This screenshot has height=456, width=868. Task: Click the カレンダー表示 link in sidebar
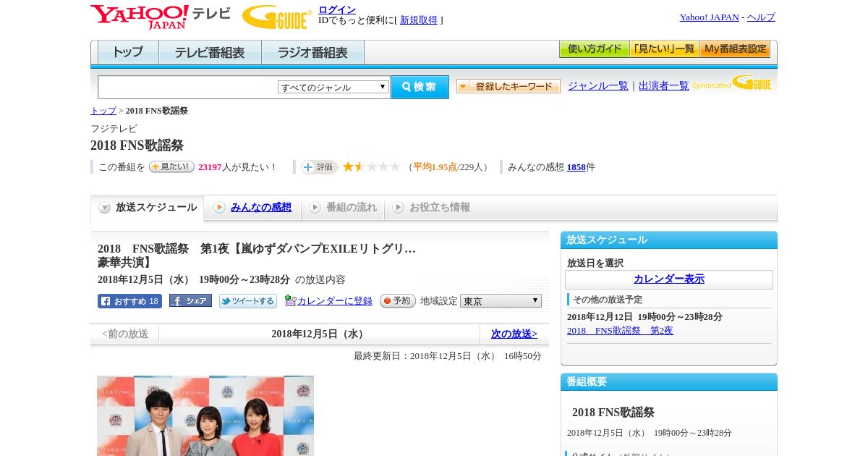coord(669,279)
